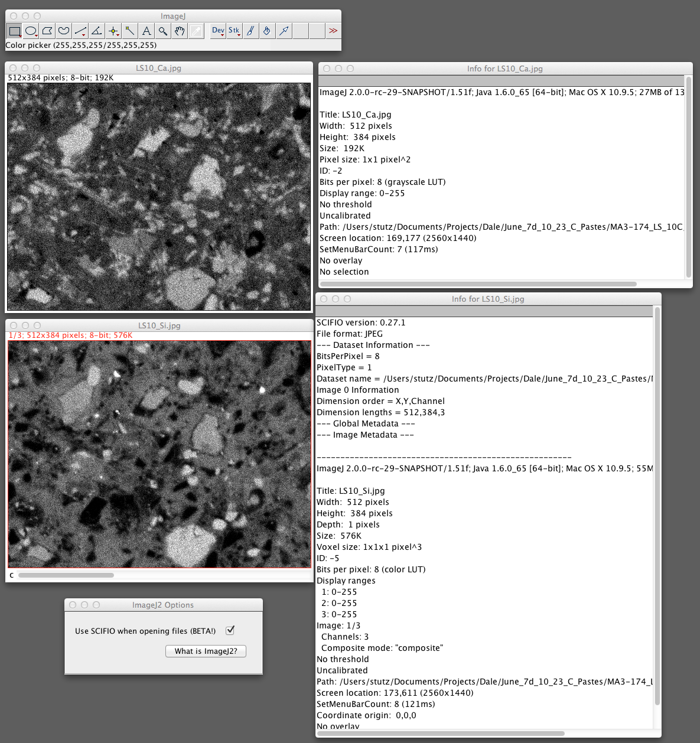Click the LS10_Ca.jpg image canvas

[159, 197]
